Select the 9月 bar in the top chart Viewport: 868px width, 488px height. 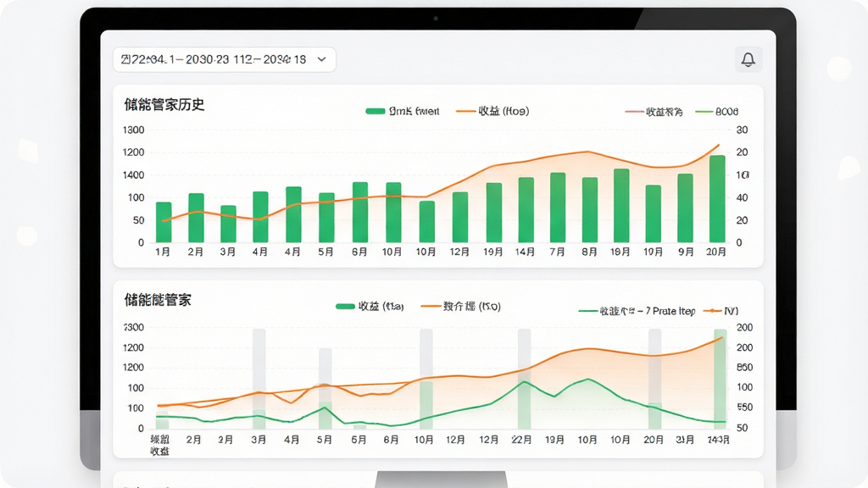tap(685, 208)
